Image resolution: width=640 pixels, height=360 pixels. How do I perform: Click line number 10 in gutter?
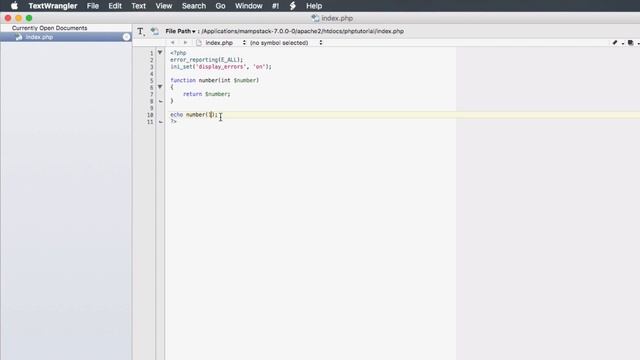coord(150,115)
